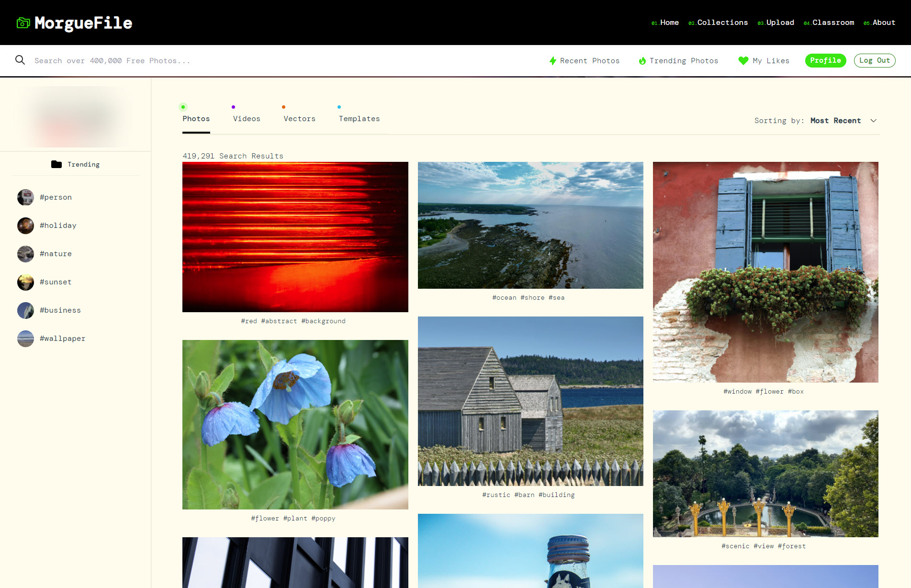Click the #ocean tag caption
The height and width of the screenshot is (588, 911).
pyautogui.click(x=505, y=298)
